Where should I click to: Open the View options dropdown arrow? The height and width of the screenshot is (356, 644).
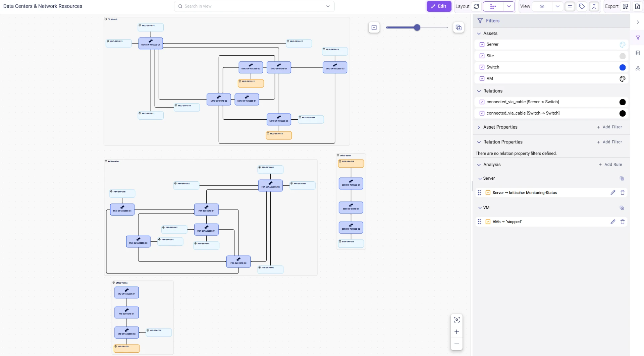pyautogui.click(x=557, y=6)
